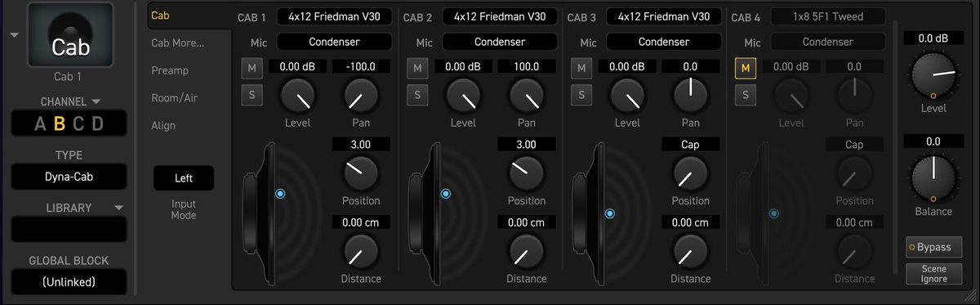Viewport: 980px width, 305px height.
Task: Click the Scene Ignore button
Action: [x=933, y=274]
